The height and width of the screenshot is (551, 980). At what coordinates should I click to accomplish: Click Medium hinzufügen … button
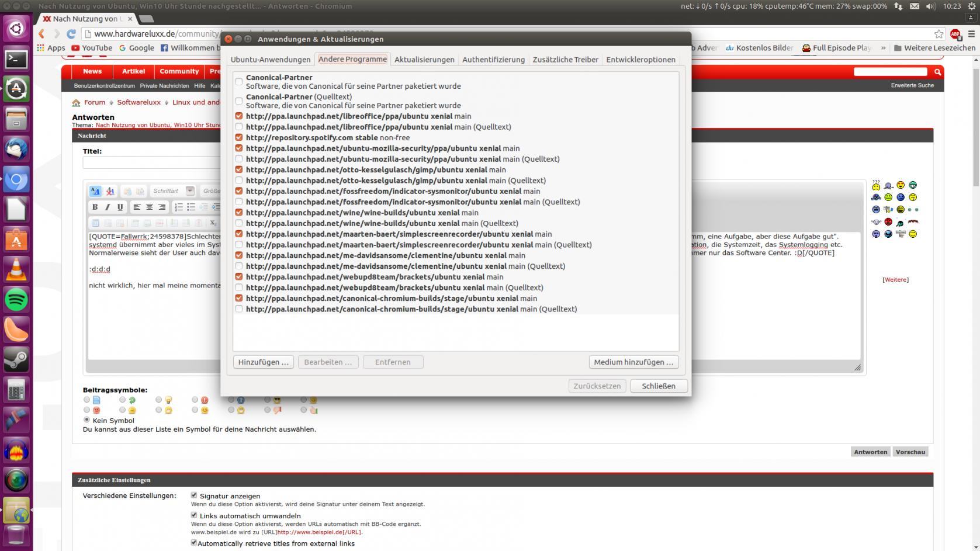coord(633,362)
